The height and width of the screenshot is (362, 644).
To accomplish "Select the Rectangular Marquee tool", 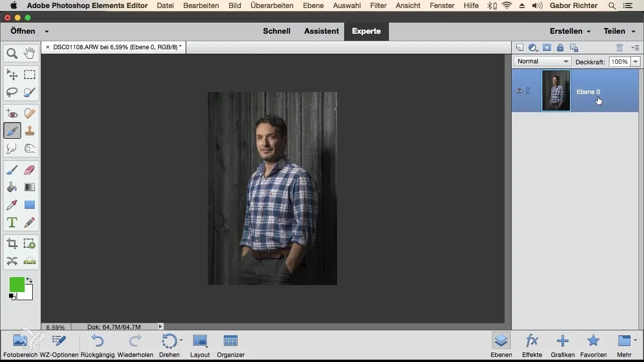I will click(x=30, y=75).
